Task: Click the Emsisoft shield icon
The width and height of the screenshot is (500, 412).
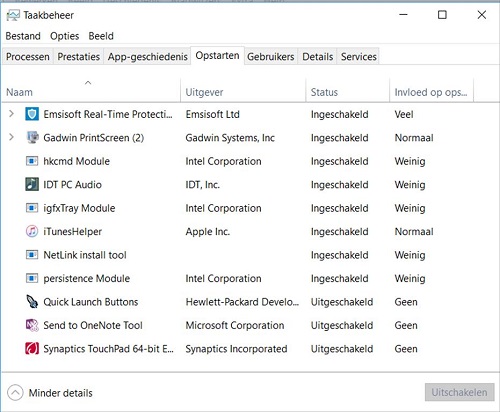Action: click(x=32, y=114)
